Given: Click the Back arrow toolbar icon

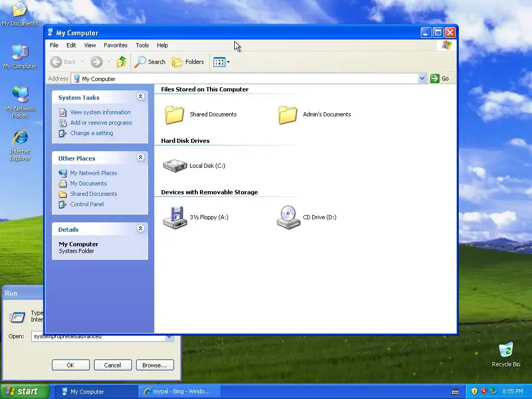Looking at the screenshot, I should point(56,62).
